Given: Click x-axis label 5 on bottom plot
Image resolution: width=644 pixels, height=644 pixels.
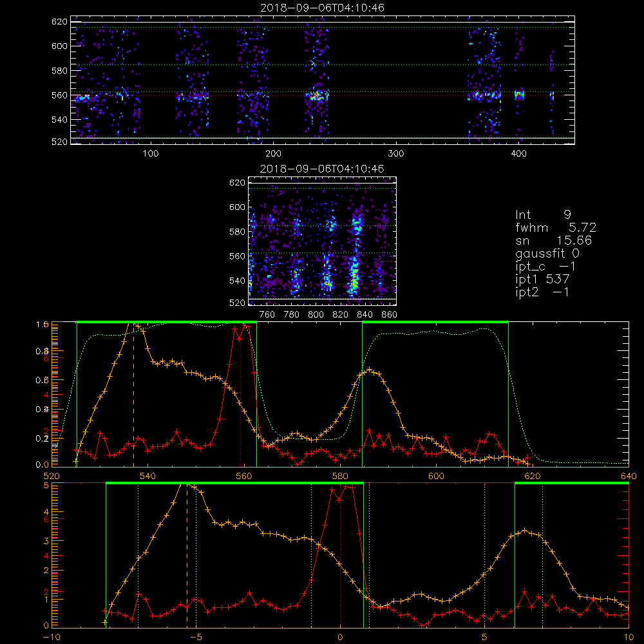Looking at the screenshot, I should click(484, 638).
